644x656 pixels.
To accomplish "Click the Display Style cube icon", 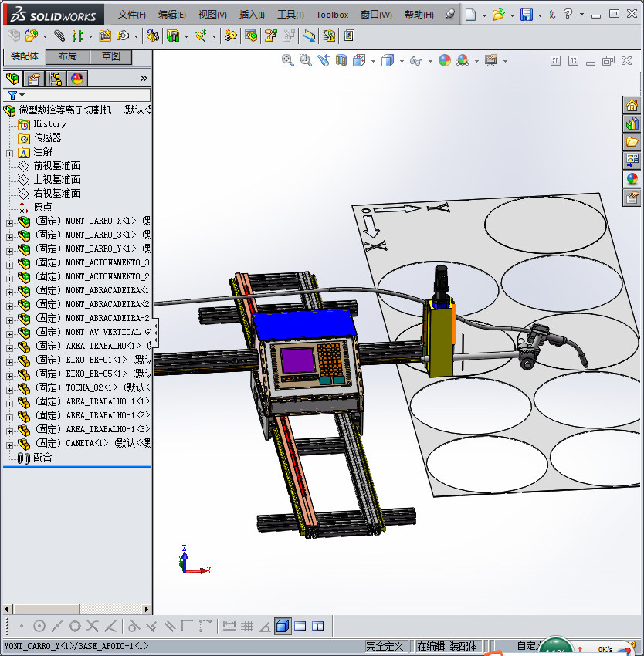I will 388,61.
